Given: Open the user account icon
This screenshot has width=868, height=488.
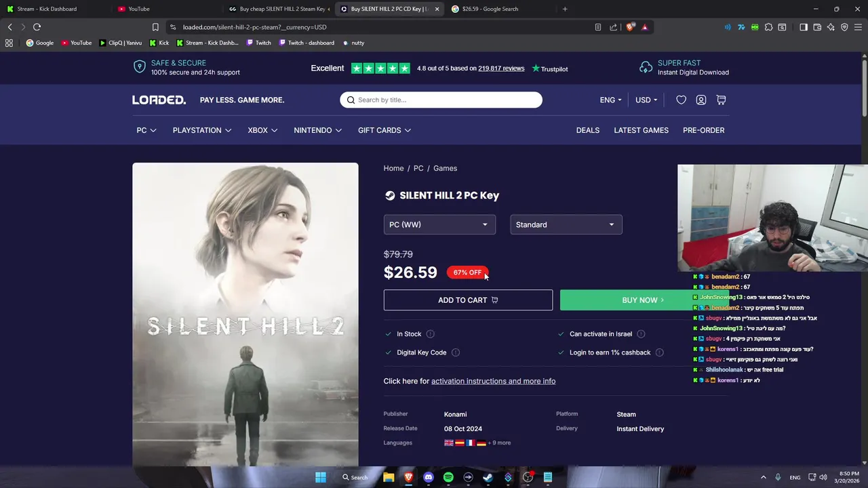Looking at the screenshot, I should point(701,100).
